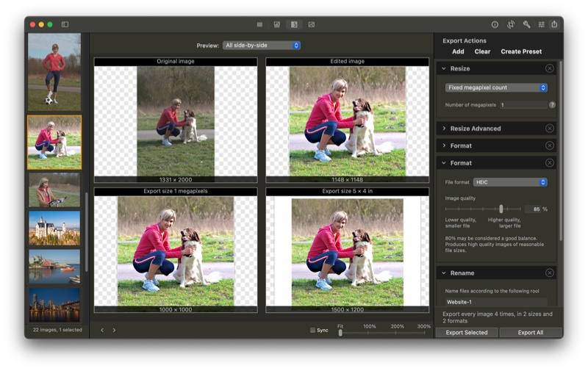Enable the Sync checkbox
Viewport: 588px width, 371px height.
tap(312, 330)
